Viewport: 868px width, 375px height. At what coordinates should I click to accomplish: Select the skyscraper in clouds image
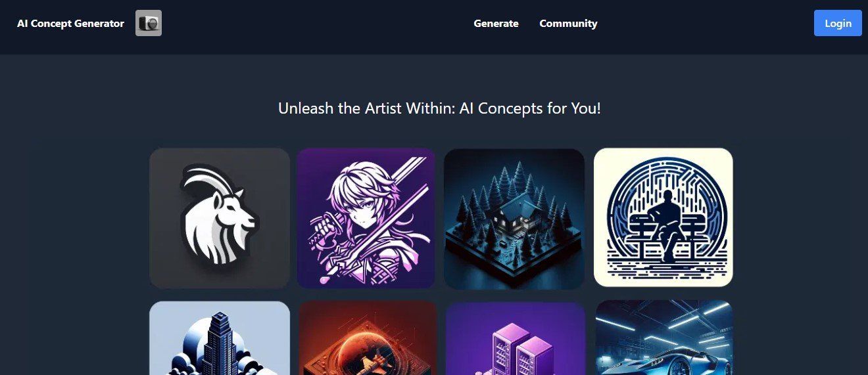click(x=220, y=338)
